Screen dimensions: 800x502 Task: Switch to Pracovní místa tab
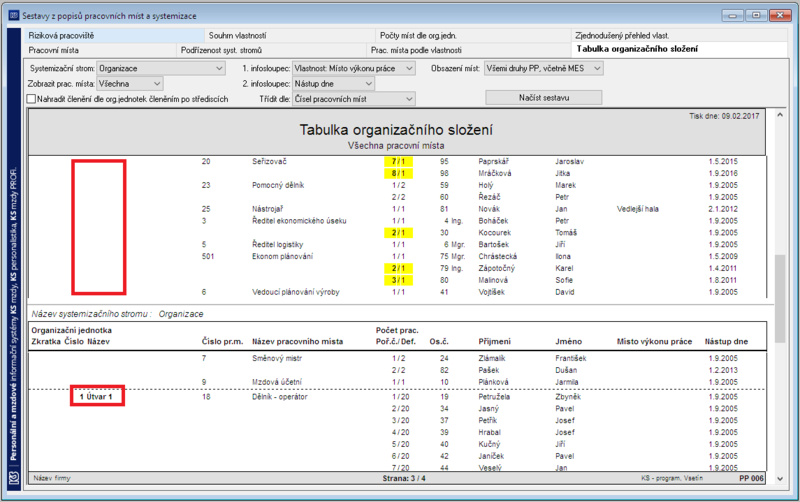click(101, 50)
